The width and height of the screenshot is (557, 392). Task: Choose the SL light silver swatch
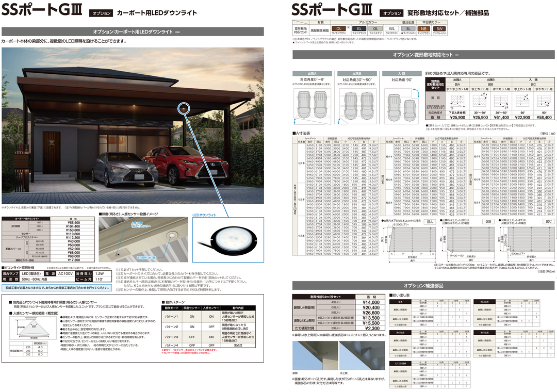(x=408, y=29)
